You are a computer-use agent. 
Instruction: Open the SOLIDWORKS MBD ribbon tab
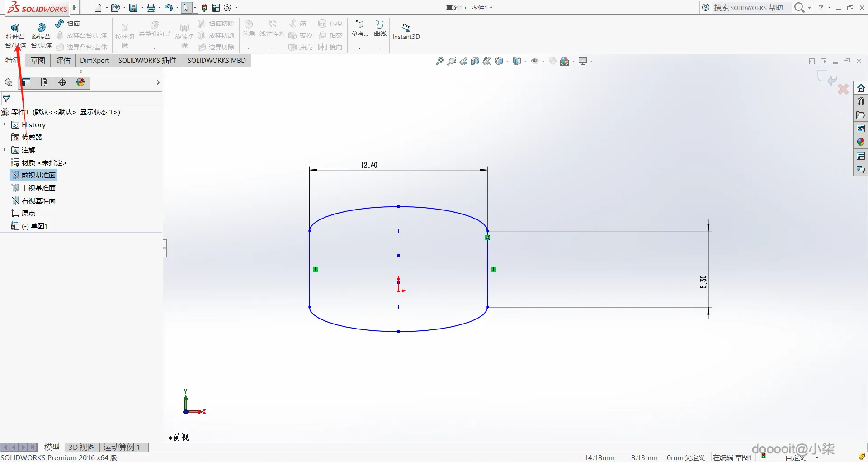(217, 61)
